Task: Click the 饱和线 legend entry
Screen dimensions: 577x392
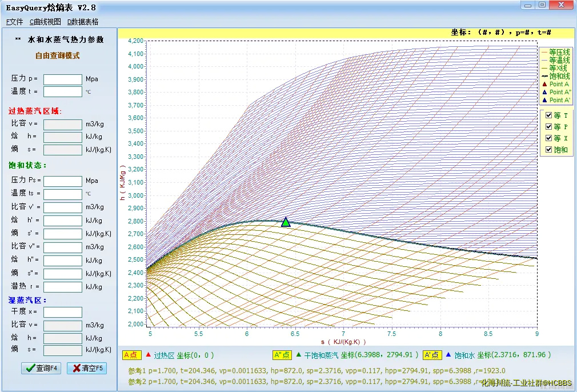Action: point(556,76)
